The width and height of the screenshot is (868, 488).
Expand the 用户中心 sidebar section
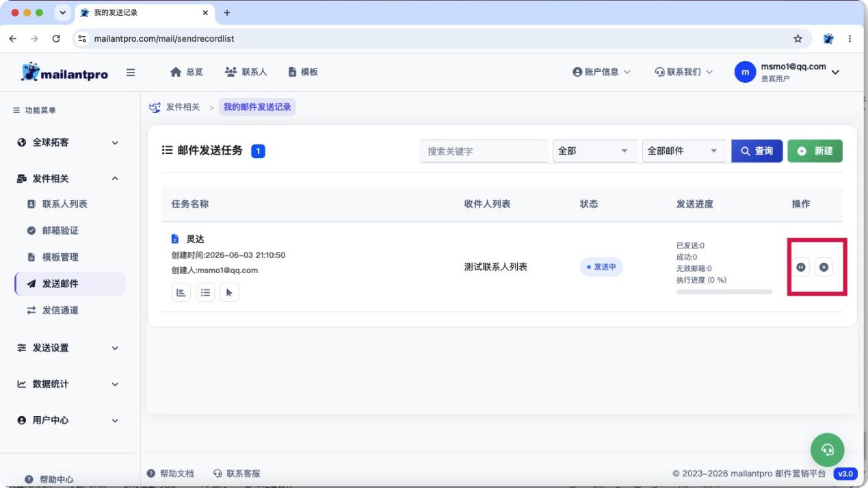coord(69,420)
